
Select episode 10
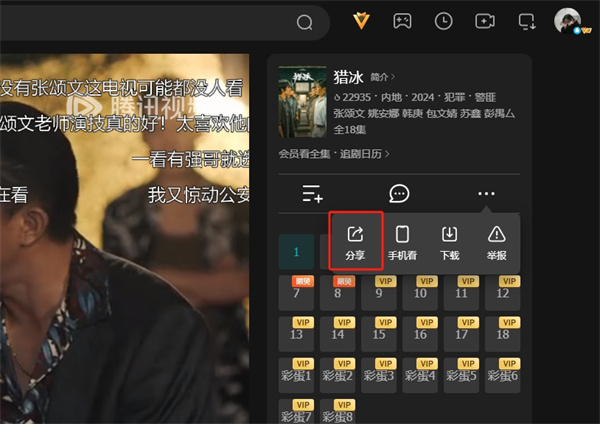(420, 293)
